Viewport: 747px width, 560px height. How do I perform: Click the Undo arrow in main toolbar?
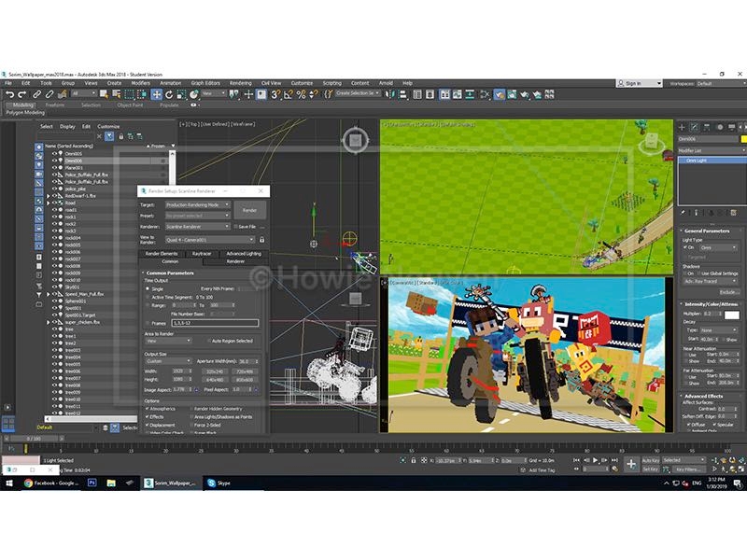[9, 94]
